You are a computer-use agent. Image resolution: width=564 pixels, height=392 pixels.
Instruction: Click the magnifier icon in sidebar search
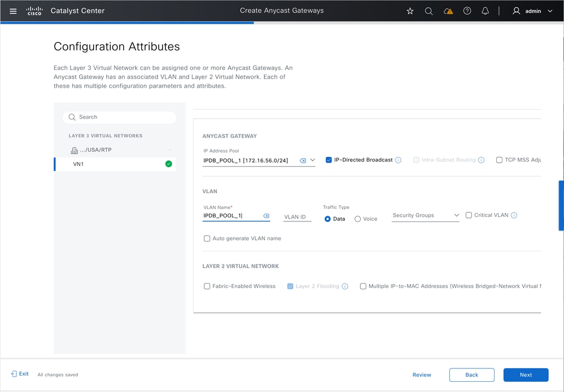[x=72, y=117]
